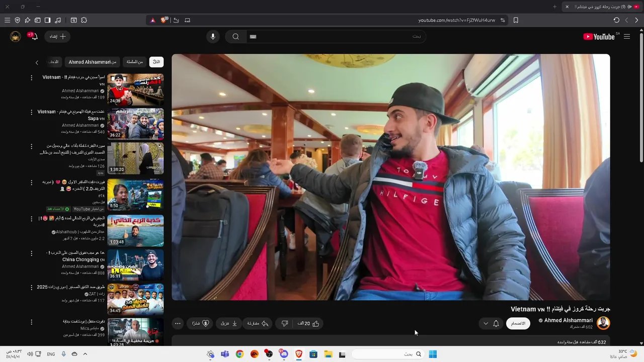Toggle the browser sidebar panel icon

tap(47, 20)
